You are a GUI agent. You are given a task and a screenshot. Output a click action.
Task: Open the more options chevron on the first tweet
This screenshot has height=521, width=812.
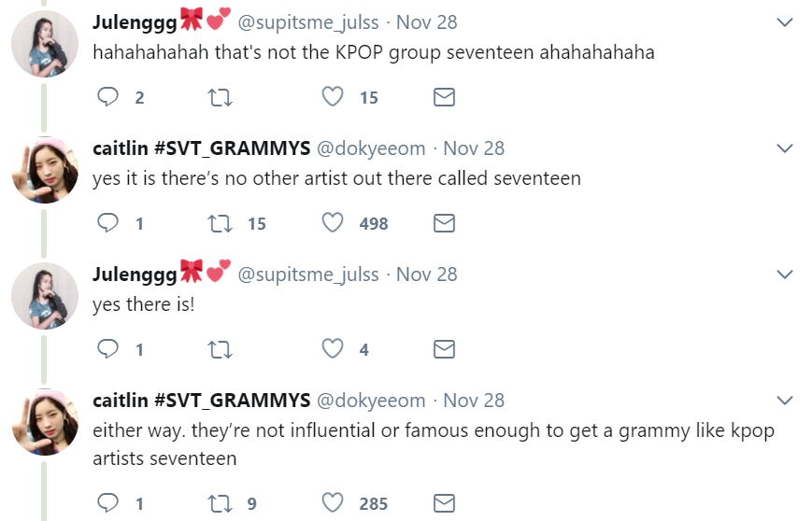(785, 21)
